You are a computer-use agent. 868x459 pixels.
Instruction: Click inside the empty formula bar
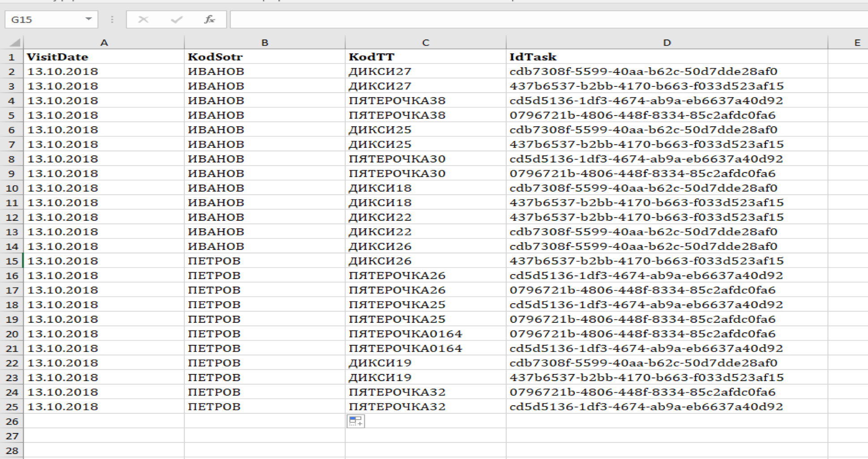(x=549, y=20)
